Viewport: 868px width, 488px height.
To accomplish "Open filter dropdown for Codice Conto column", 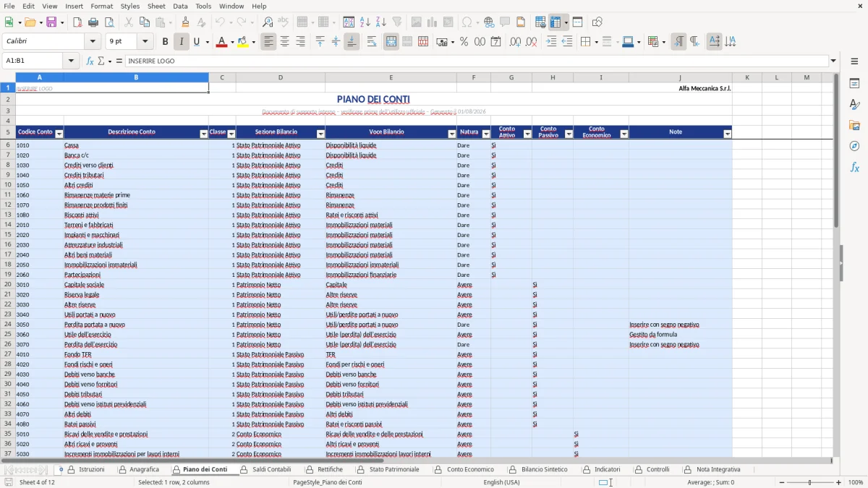I will point(59,134).
